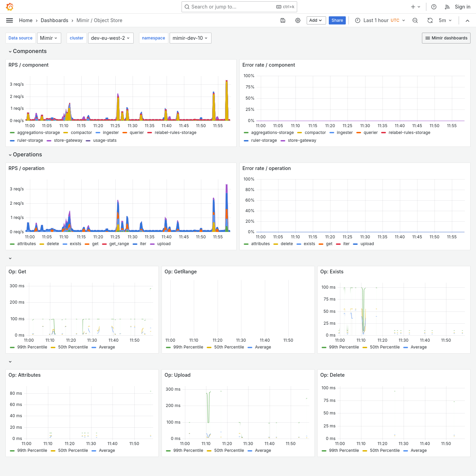Screen dimensions: 476x476
Task: Open the help icon in the top bar
Action: (434, 6)
